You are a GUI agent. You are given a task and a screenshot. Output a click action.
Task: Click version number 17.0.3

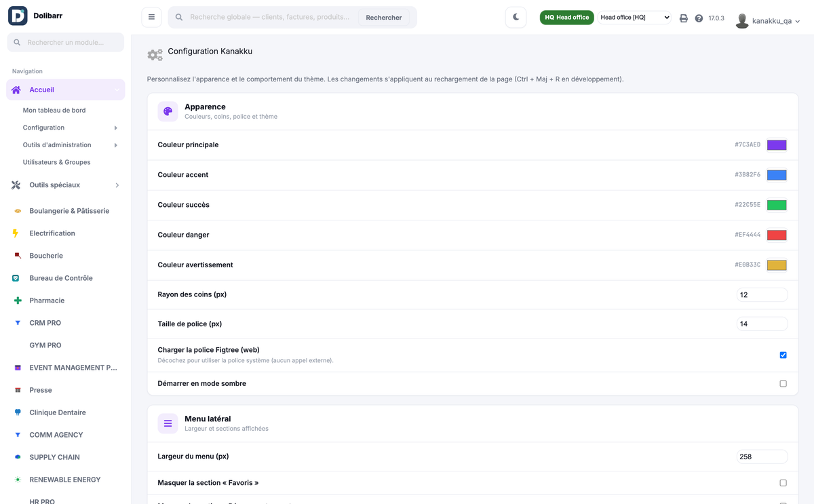716,18
